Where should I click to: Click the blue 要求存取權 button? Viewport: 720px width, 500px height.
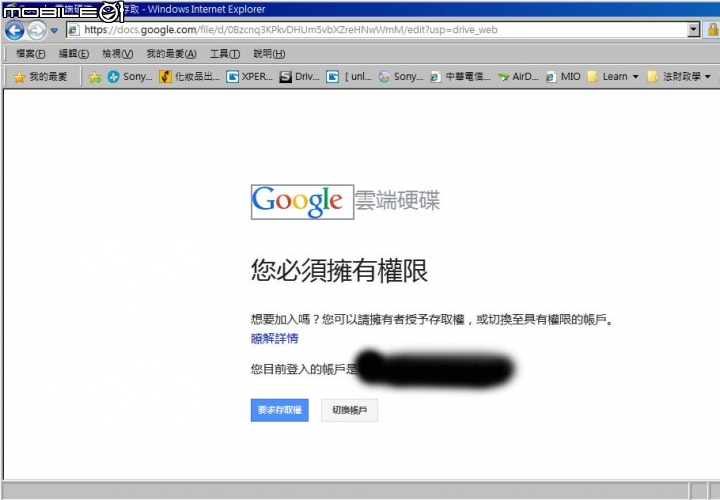(279, 410)
